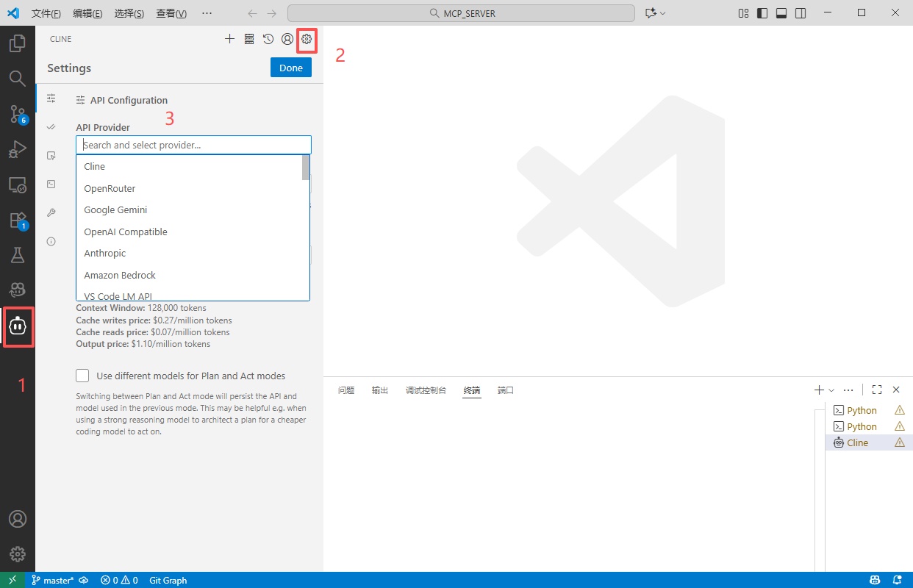Open the menu bar overflow ellipsis

[207, 13]
